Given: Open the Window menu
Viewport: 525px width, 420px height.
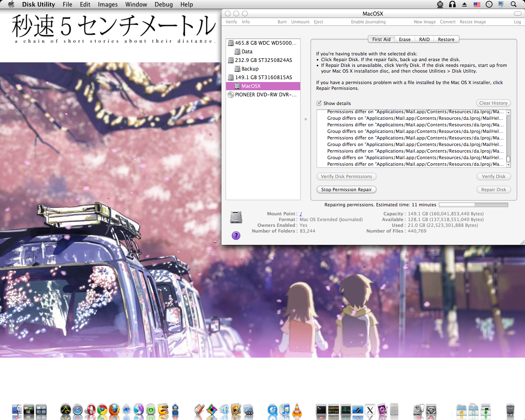Looking at the screenshot, I should point(136,4).
